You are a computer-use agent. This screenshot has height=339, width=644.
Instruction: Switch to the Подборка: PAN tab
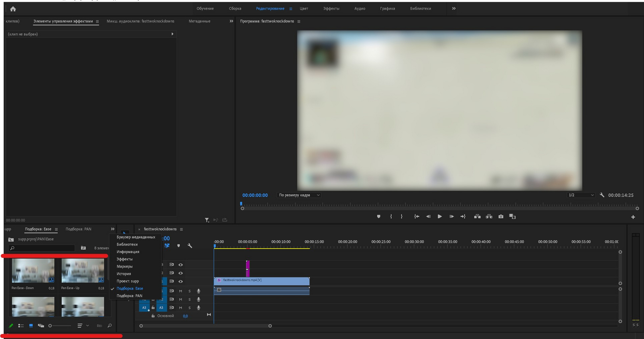[78, 229]
